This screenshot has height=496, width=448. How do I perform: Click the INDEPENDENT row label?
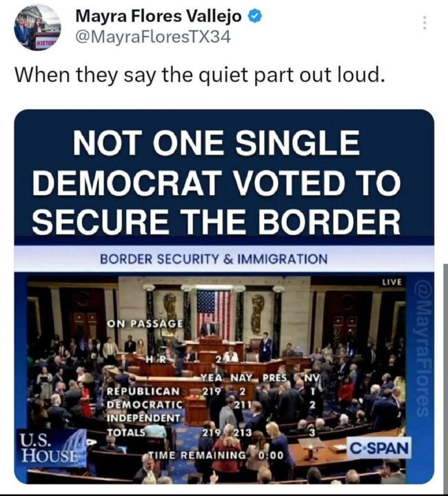(x=144, y=418)
